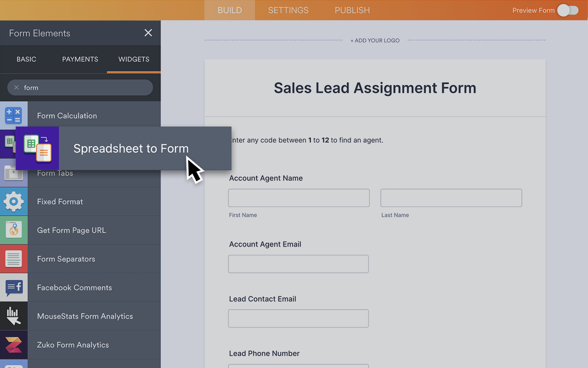Close the Form Elements panel
This screenshot has height=368, width=588.
pos(148,33)
